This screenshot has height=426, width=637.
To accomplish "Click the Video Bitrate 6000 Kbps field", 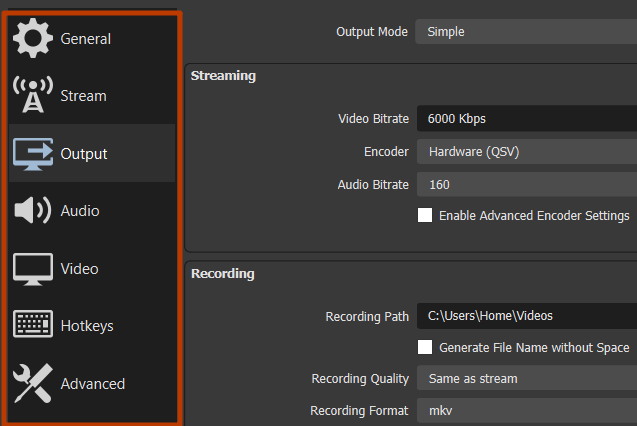I will click(x=527, y=118).
